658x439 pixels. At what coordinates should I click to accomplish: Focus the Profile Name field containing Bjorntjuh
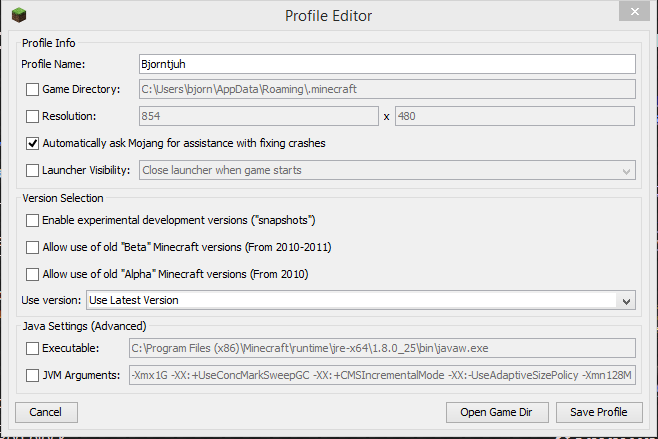click(x=387, y=64)
